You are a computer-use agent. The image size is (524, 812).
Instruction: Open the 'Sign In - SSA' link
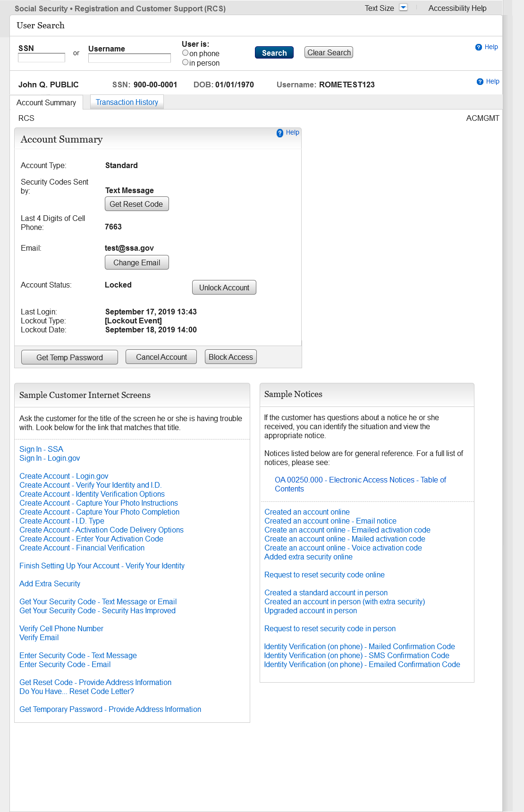coord(41,449)
